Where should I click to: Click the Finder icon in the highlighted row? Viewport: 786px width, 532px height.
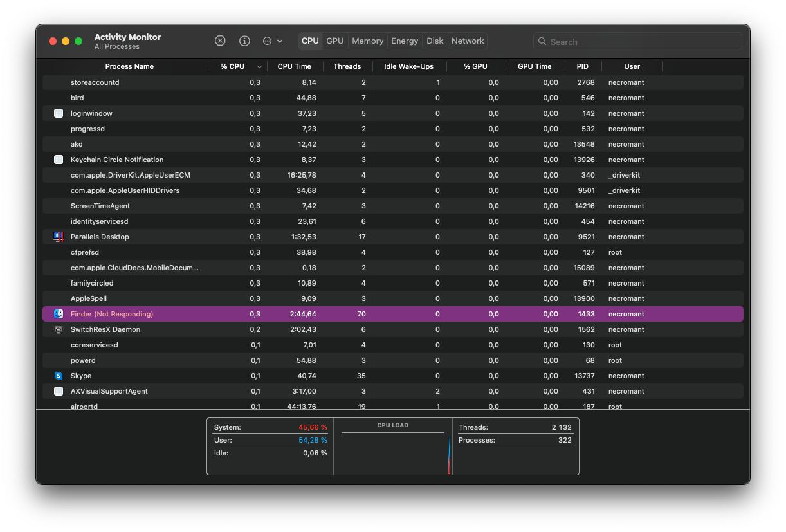tap(59, 314)
